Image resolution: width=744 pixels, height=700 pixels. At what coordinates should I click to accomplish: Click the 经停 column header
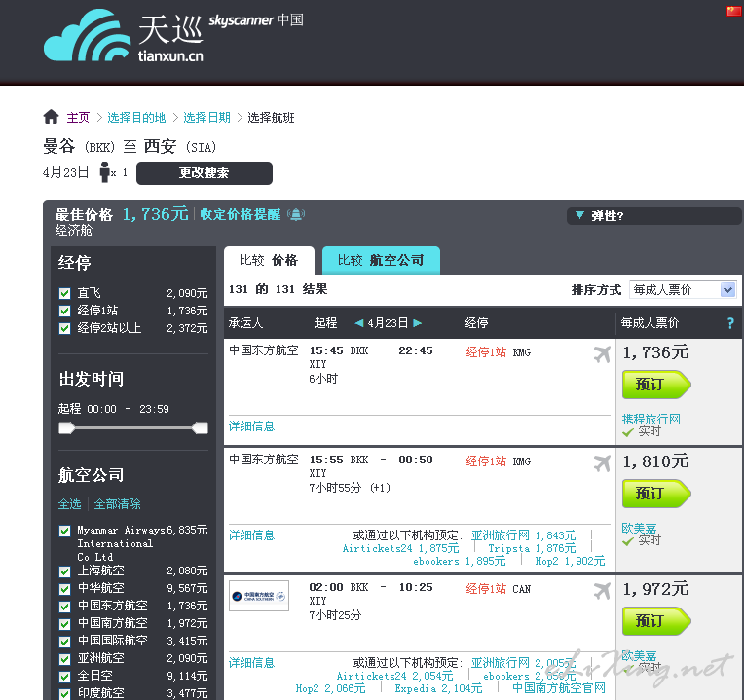pyautogui.click(x=476, y=323)
